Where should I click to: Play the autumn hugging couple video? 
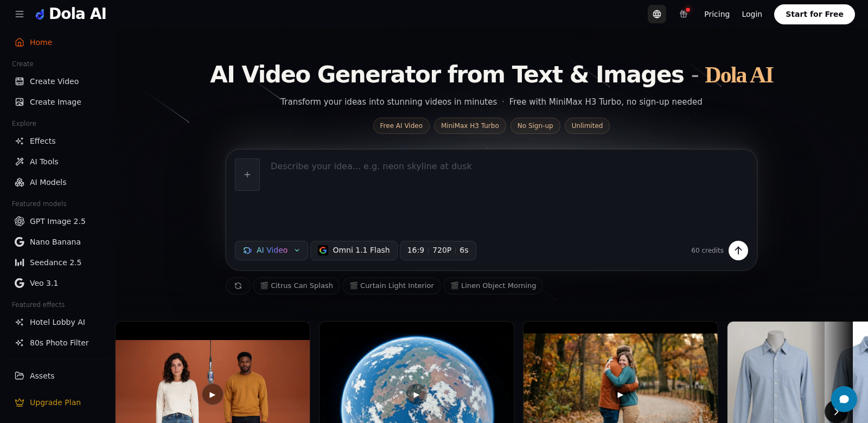tap(621, 394)
